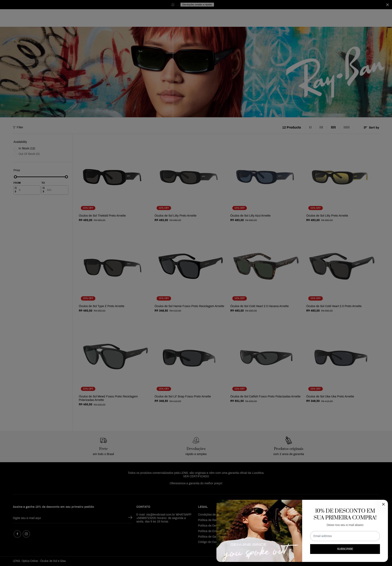Open 'Catfish Fosco Preto Polarizadas Arnette' link

265,396
